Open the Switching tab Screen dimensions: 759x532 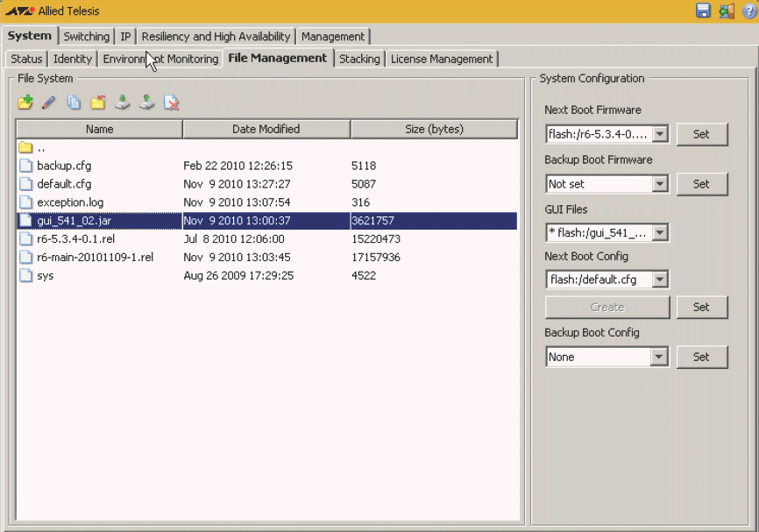pyautogui.click(x=87, y=36)
